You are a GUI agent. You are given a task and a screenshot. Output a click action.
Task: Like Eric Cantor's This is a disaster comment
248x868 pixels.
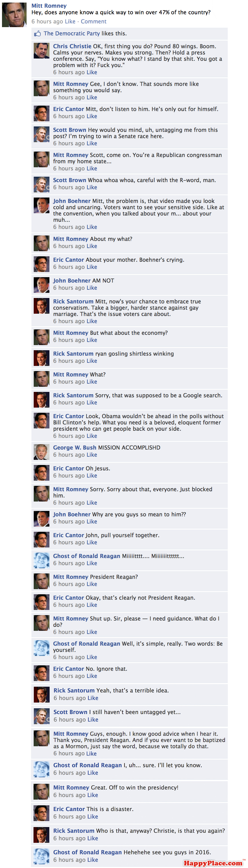[93, 816]
